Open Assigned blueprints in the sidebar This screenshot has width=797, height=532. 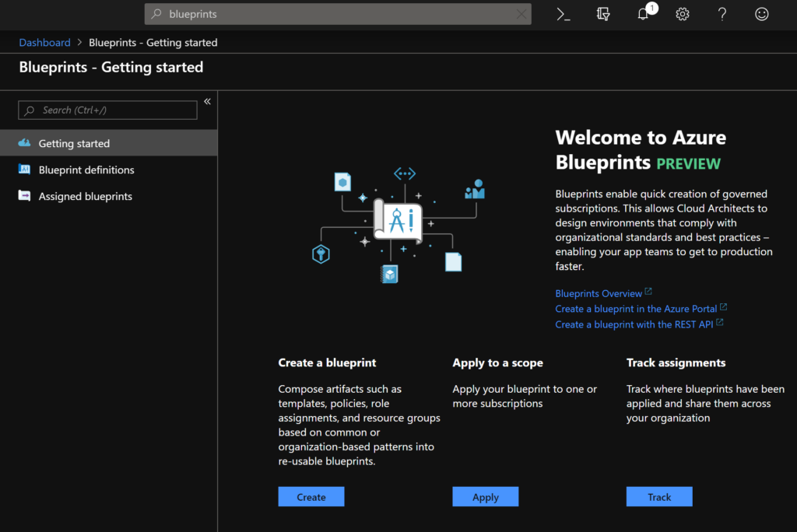pyautogui.click(x=109, y=196)
